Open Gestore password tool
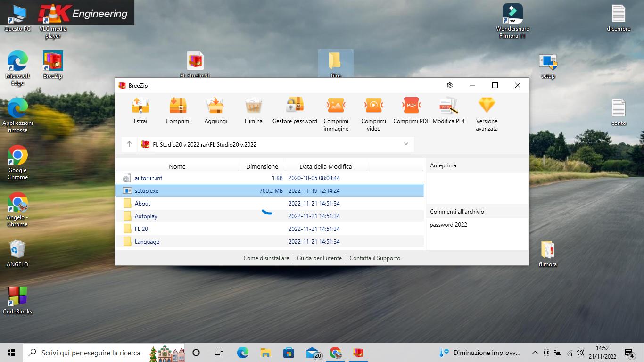 [x=295, y=106]
